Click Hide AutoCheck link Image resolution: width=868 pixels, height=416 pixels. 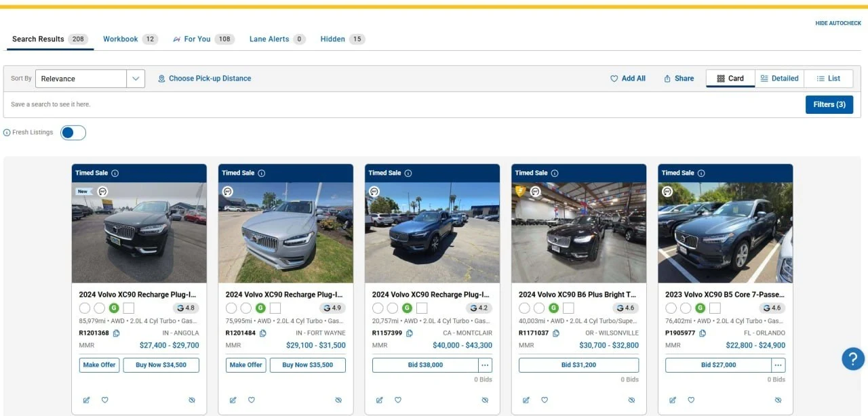pos(838,23)
